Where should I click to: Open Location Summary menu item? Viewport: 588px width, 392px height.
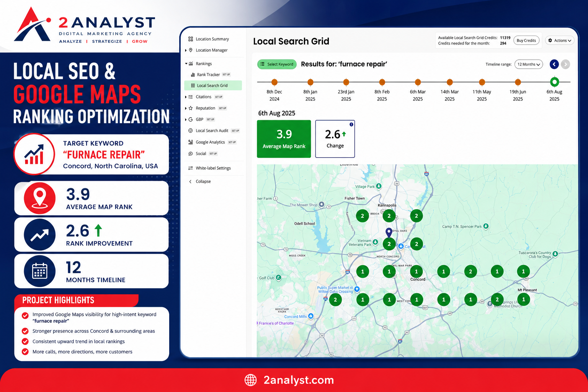tap(212, 39)
